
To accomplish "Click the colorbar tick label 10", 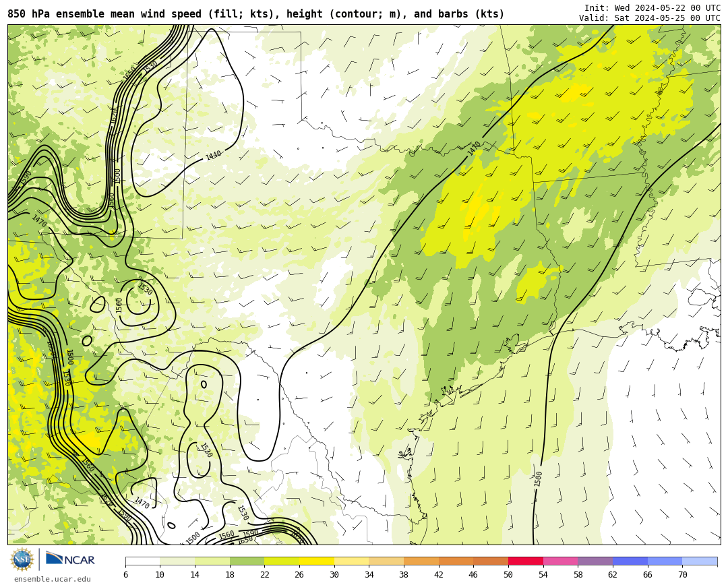I will click(160, 575).
